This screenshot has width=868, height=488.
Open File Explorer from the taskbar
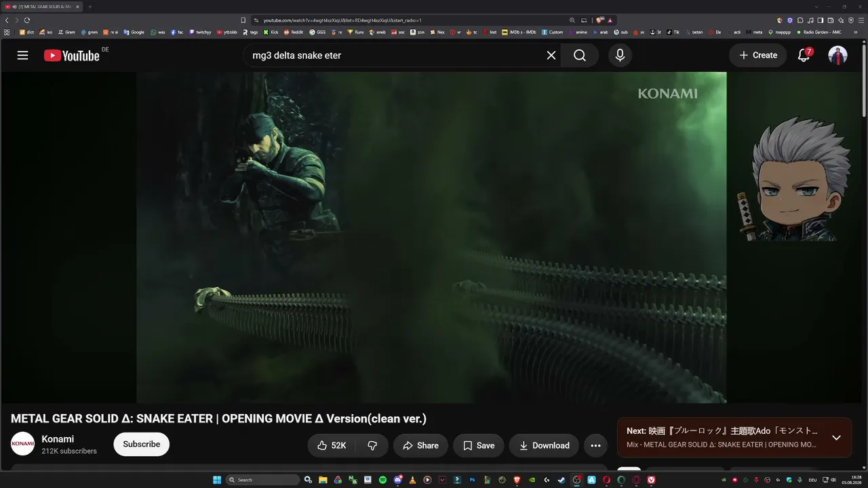[323, 480]
